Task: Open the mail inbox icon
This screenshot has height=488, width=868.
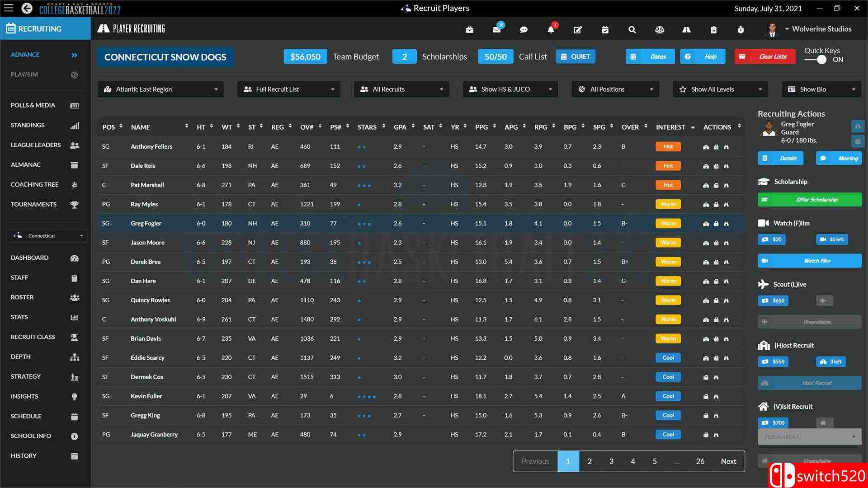Action: point(496,30)
